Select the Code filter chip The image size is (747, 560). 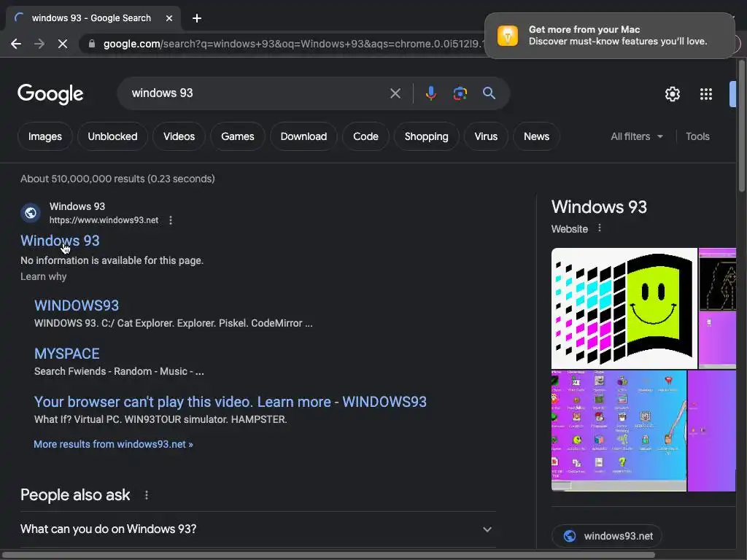[365, 136]
